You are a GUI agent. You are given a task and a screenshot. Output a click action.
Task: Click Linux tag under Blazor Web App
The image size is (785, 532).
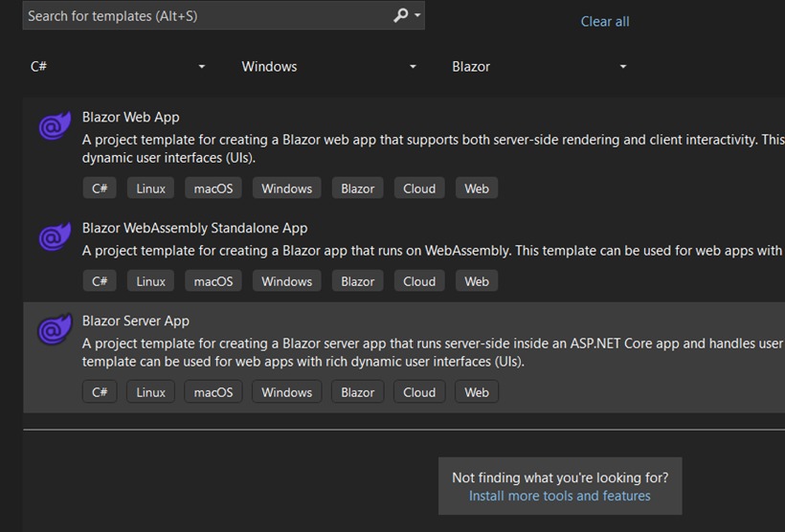tap(150, 188)
